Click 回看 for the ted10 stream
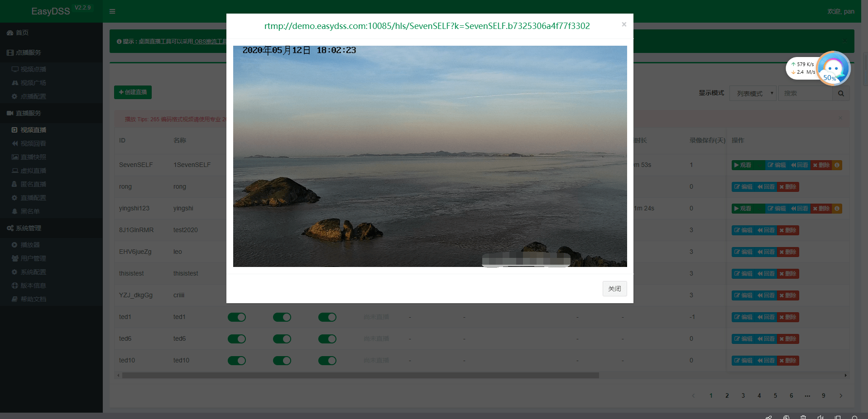The height and width of the screenshot is (419, 868). [x=766, y=361]
